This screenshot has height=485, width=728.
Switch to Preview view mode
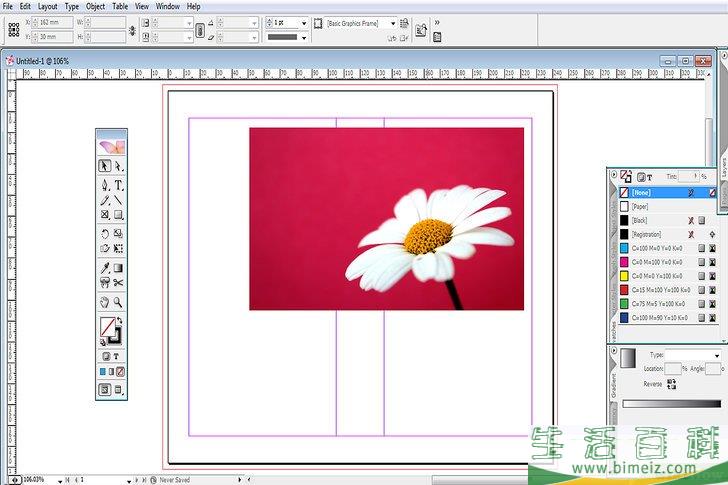tap(118, 389)
